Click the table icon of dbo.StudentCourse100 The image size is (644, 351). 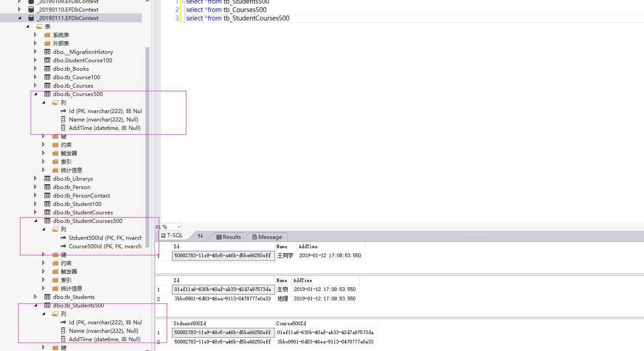pyautogui.click(x=48, y=61)
